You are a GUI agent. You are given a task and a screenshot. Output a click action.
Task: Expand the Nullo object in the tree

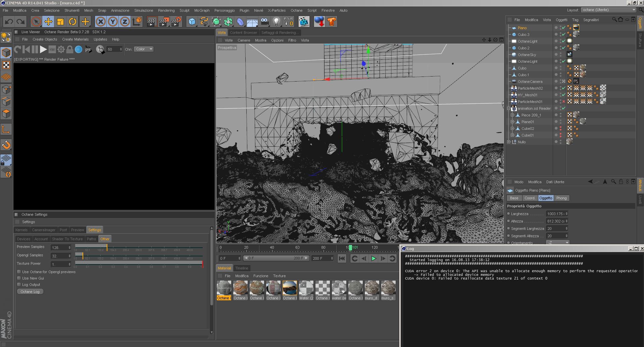(509, 142)
